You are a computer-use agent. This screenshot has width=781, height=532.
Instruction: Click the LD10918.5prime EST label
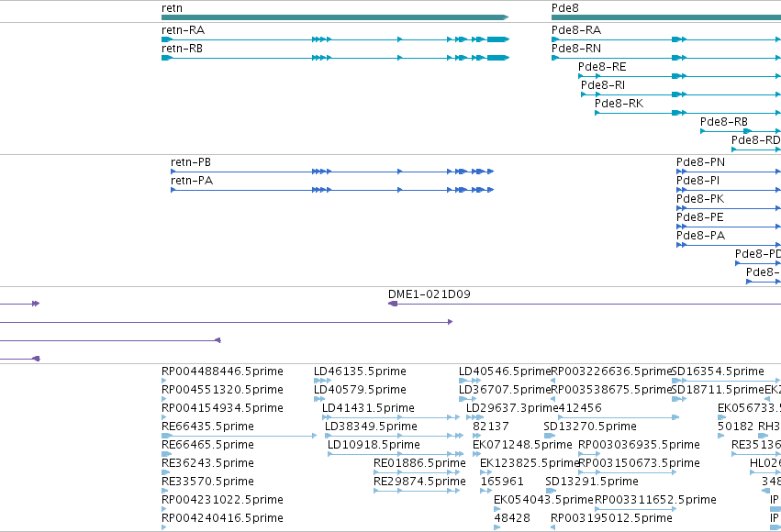[x=374, y=446]
